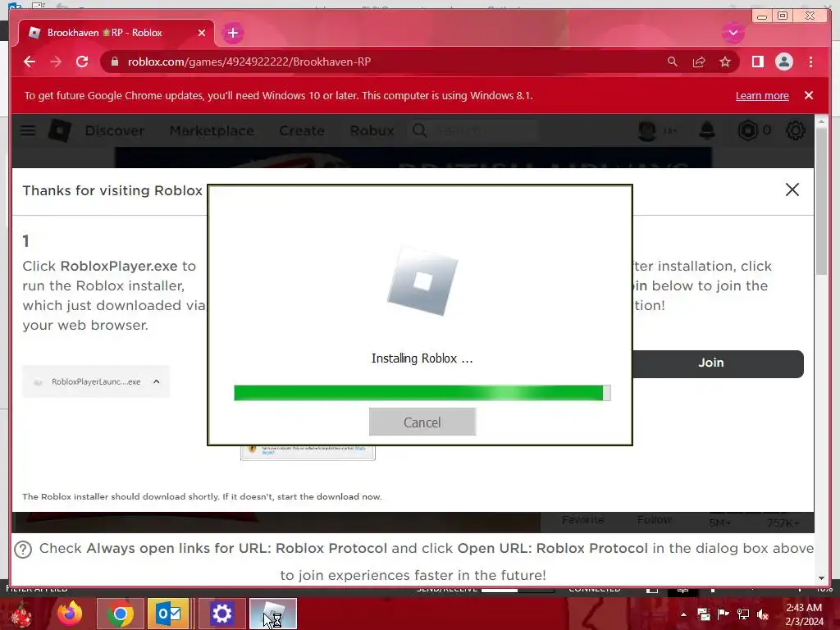Click scrollbar down arrow

pyautogui.click(x=821, y=578)
